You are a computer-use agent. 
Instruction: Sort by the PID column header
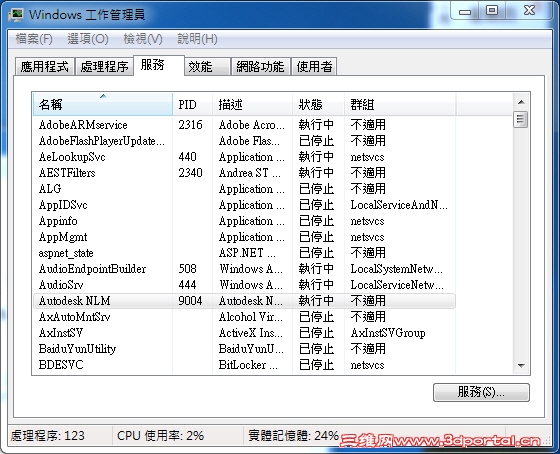192,104
